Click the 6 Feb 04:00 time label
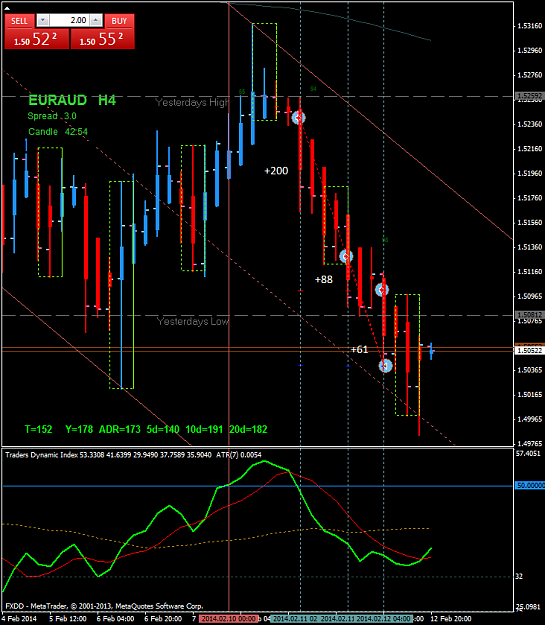The height and width of the screenshot is (625, 545). 115,619
